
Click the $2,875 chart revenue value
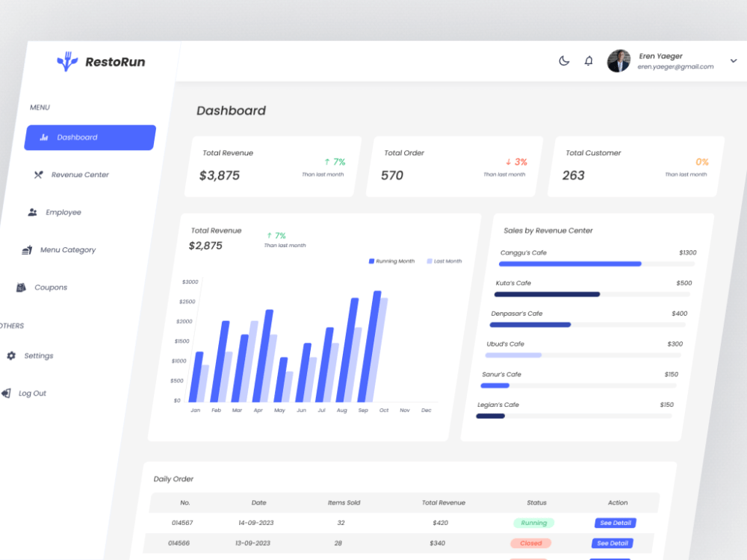[x=206, y=246]
